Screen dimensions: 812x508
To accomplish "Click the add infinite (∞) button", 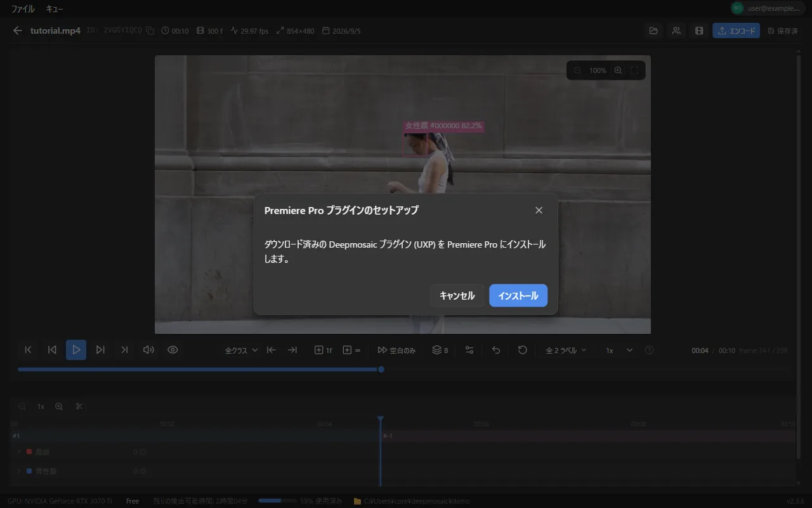I will pyautogui.click(x=351, y=350).
